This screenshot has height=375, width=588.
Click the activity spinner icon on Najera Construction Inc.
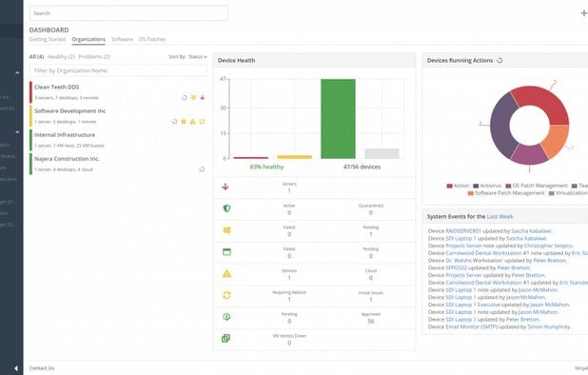click(x=202, y=169)
